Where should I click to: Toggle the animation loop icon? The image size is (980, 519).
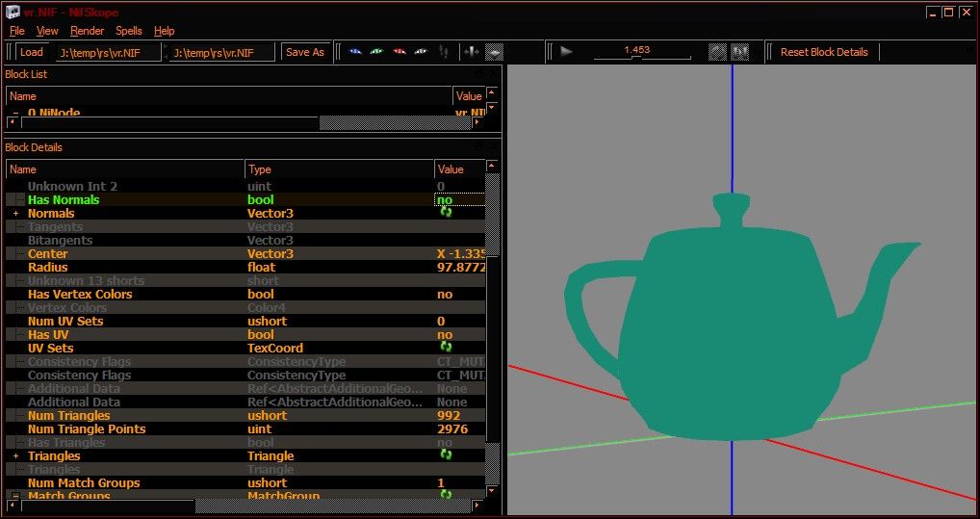717,52
